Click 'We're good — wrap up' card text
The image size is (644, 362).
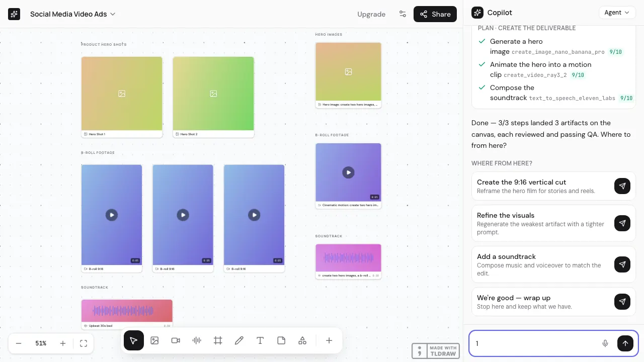[514, 298]
